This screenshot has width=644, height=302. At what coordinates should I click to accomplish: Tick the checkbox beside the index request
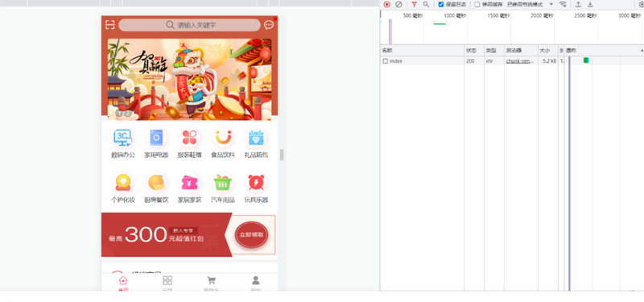(386, 61)
